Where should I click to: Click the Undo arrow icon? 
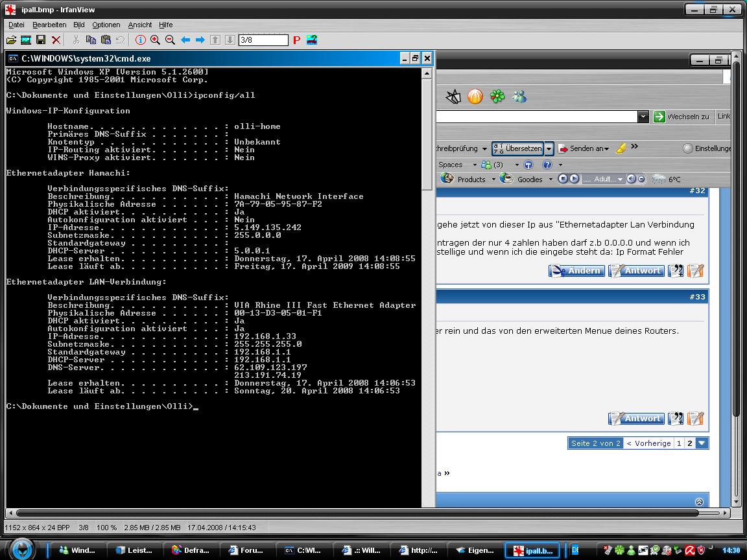pyautogui.click(x=121, y=40)
